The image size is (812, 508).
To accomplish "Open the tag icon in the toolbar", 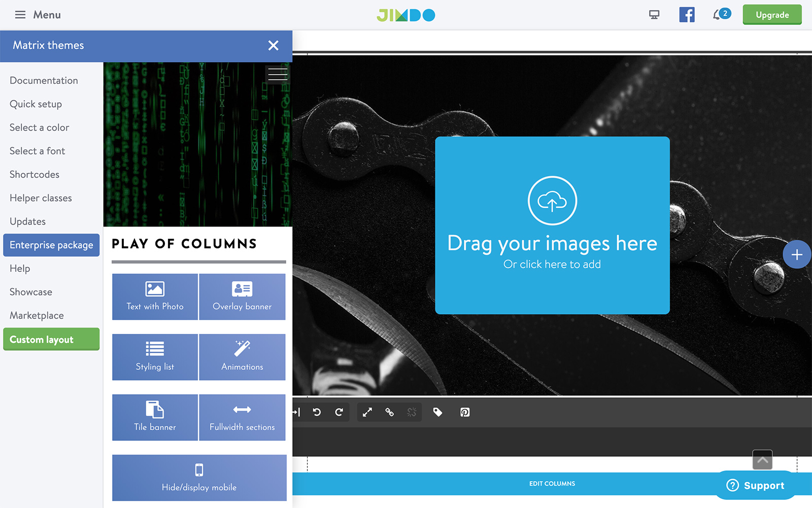I will tap(438, 412).
